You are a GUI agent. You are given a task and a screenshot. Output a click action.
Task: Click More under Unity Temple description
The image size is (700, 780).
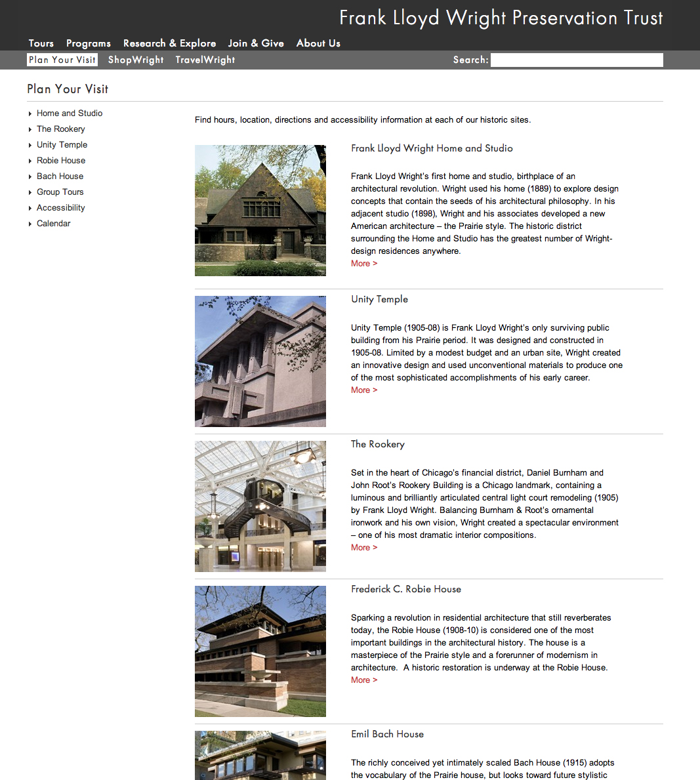364,390
